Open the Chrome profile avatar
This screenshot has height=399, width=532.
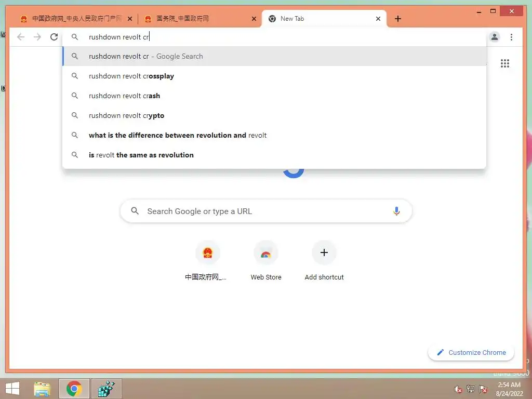tap(495, 37)
